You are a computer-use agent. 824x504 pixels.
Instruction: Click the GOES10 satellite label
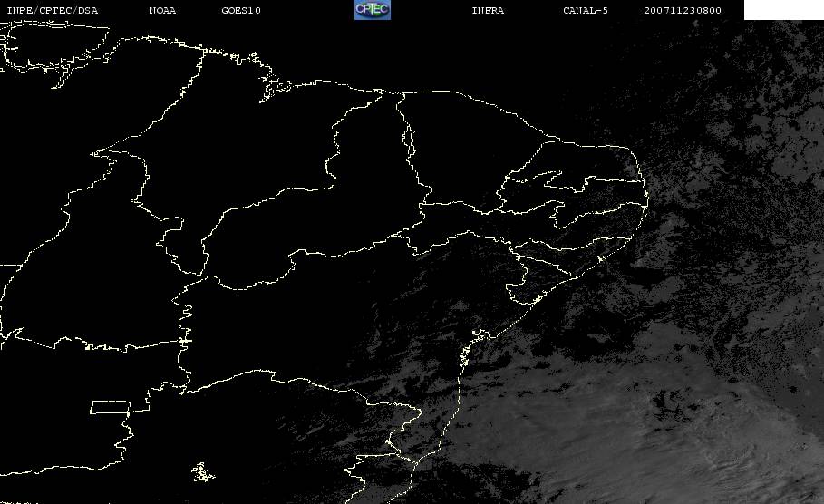coord(241,11)
